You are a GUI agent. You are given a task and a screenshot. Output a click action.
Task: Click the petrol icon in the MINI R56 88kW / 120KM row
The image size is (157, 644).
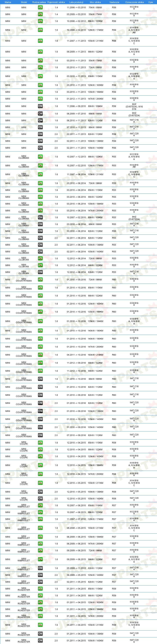coord(40,21)
